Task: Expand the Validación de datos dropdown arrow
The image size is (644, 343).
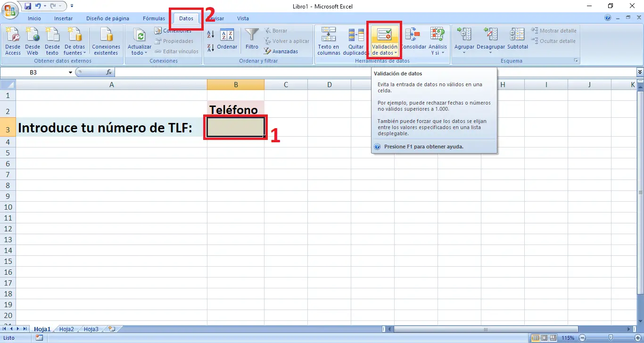Action: pos(395,53)
